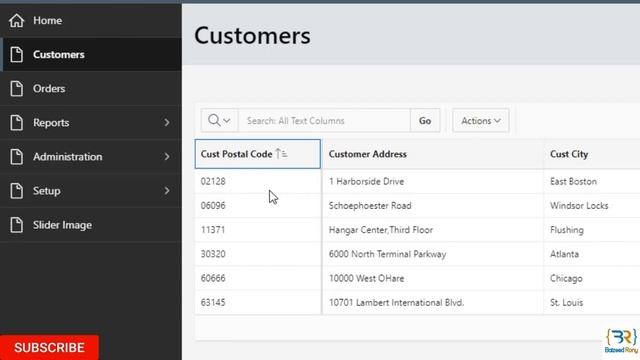Click address 6000 North Terminal Parkway

pos(388,254)
